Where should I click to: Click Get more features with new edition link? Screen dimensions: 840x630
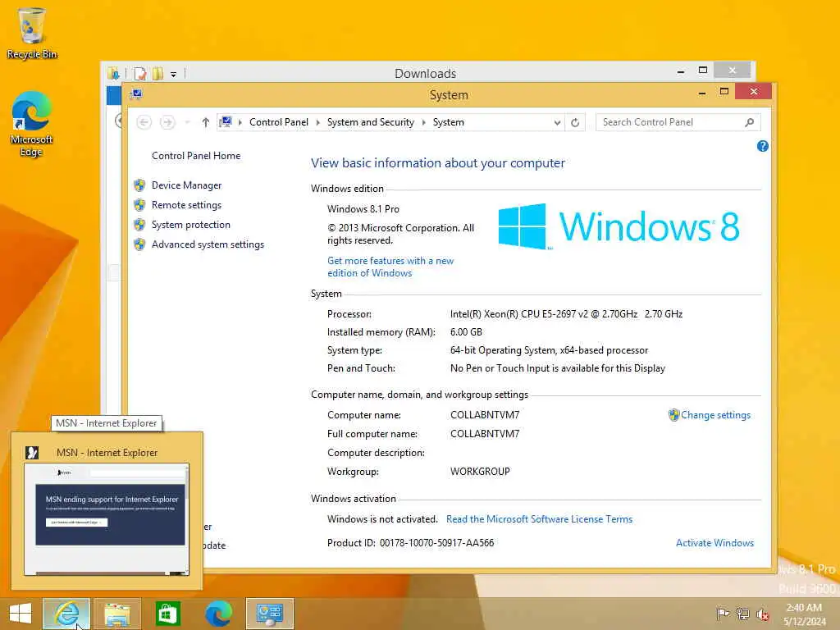pos(390,267)
